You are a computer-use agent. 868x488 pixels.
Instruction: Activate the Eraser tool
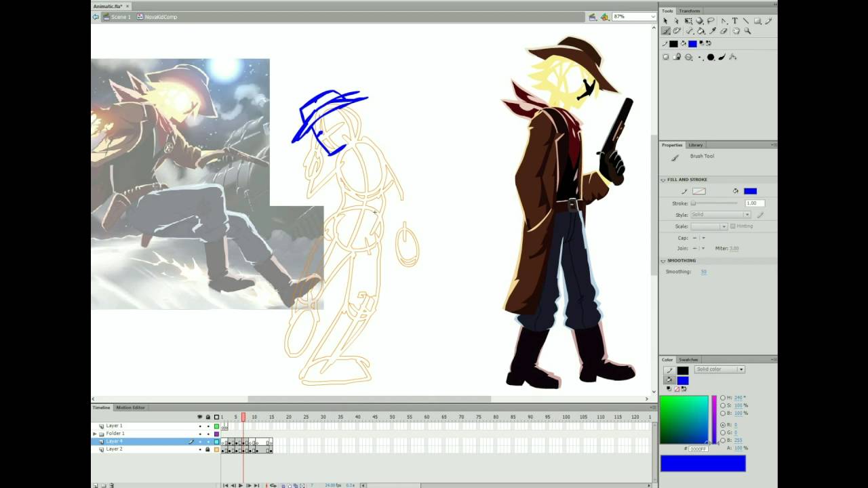724,31
